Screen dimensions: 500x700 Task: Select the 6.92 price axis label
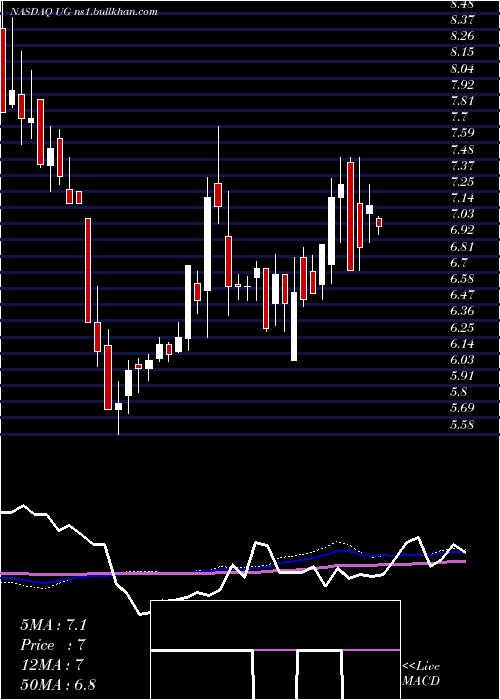[463, 230]
